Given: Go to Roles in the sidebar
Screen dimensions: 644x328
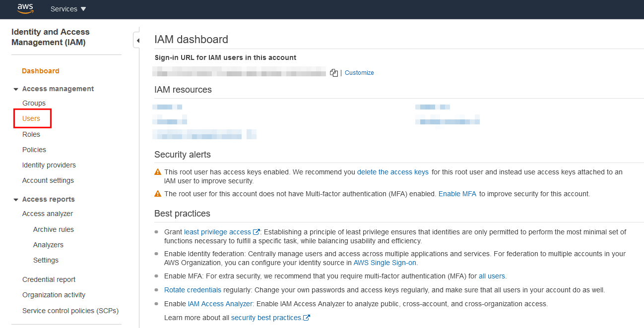Looking at the screenshot, I should click(x=31, y=134).
